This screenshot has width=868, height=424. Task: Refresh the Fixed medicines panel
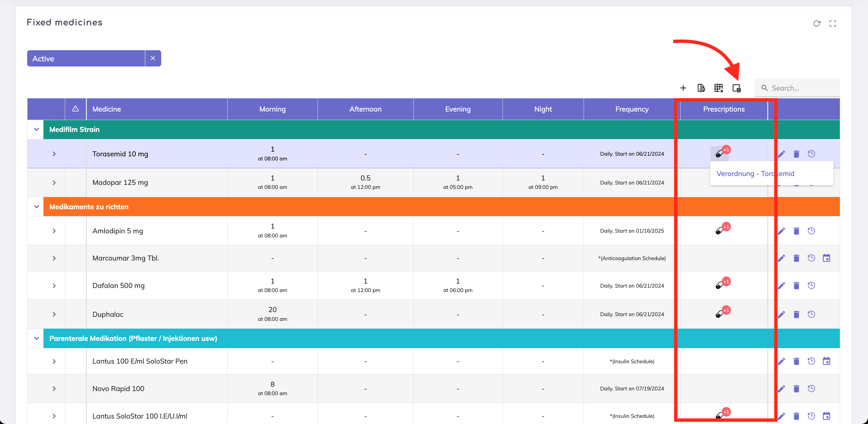coord(817,23)
